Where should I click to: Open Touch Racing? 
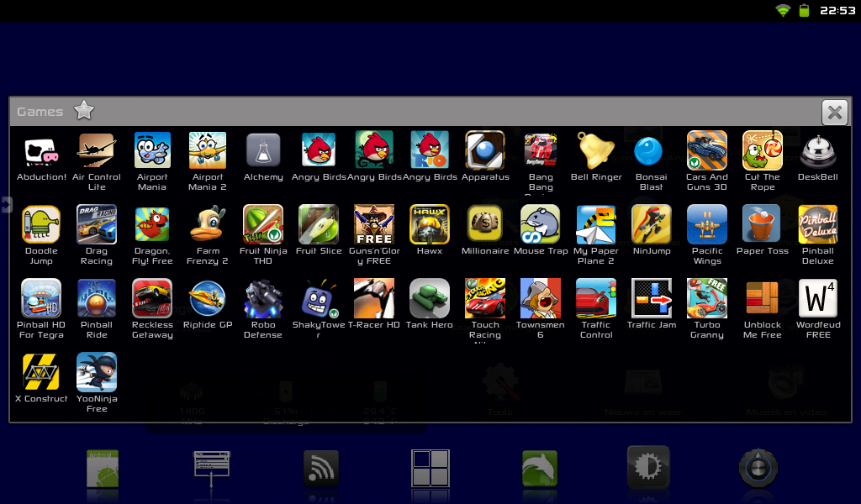point(485,298)
